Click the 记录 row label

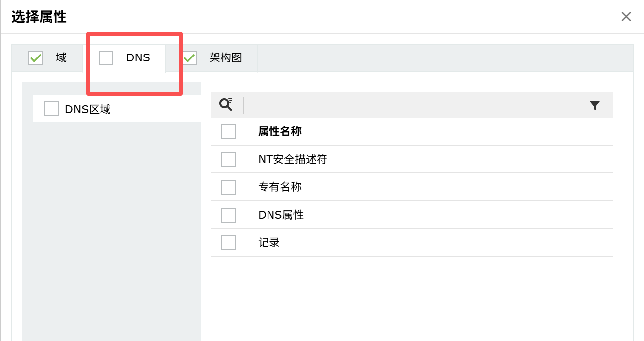pos(269,243)
